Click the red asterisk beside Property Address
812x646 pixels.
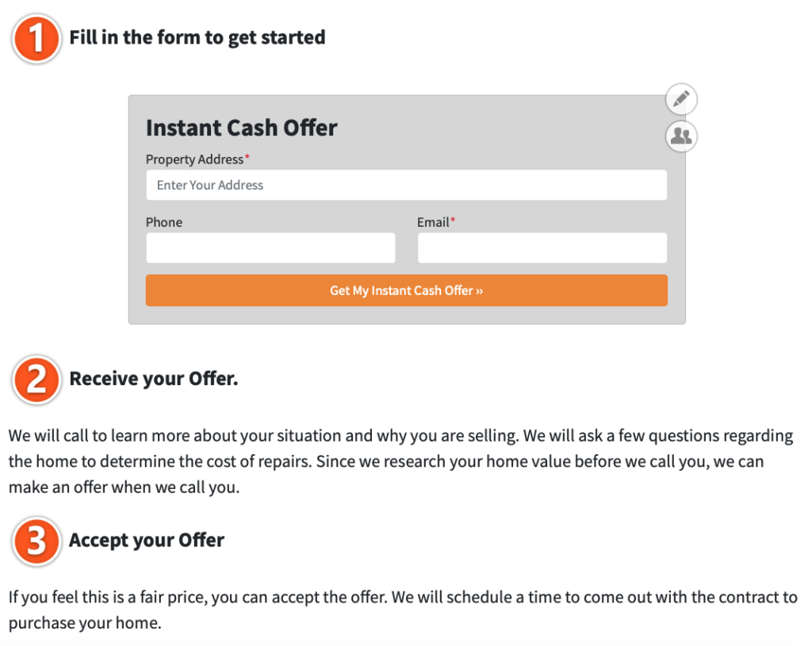pyautogui.click(x=247, y=156)
